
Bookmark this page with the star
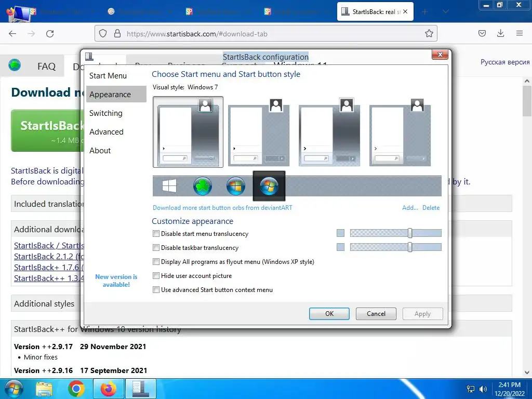click(429, 33)
